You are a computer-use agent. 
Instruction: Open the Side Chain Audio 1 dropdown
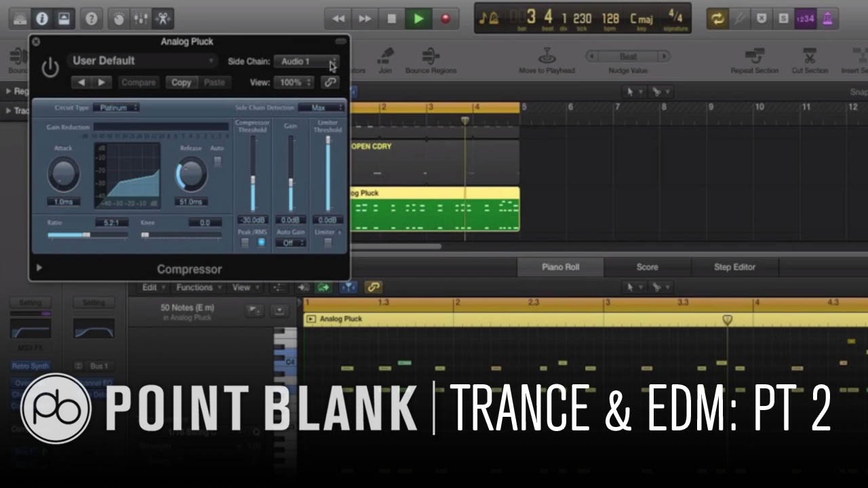(306, 62)
